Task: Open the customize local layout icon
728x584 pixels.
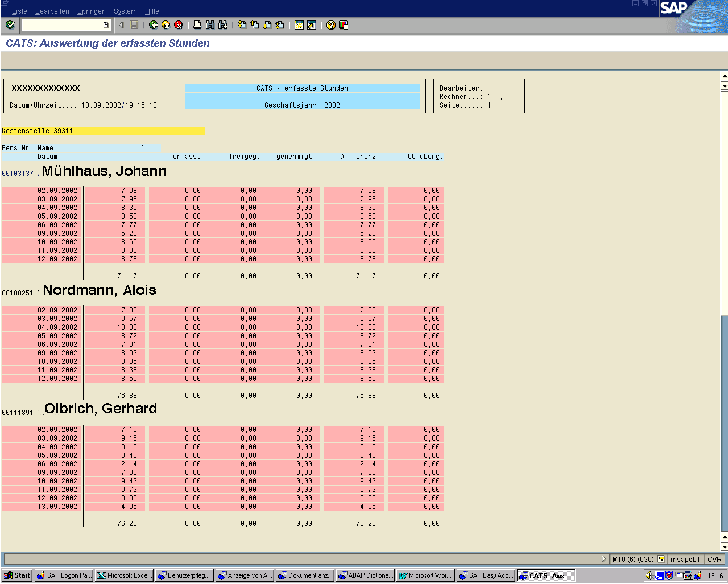Action: 344,25
